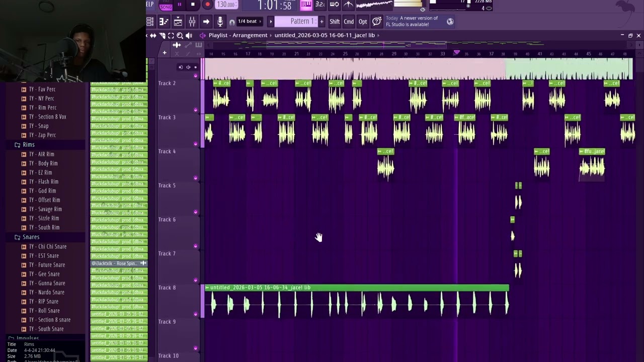Mute Track 3 with its LED
644x362 pixels.
tap(196, 144)
